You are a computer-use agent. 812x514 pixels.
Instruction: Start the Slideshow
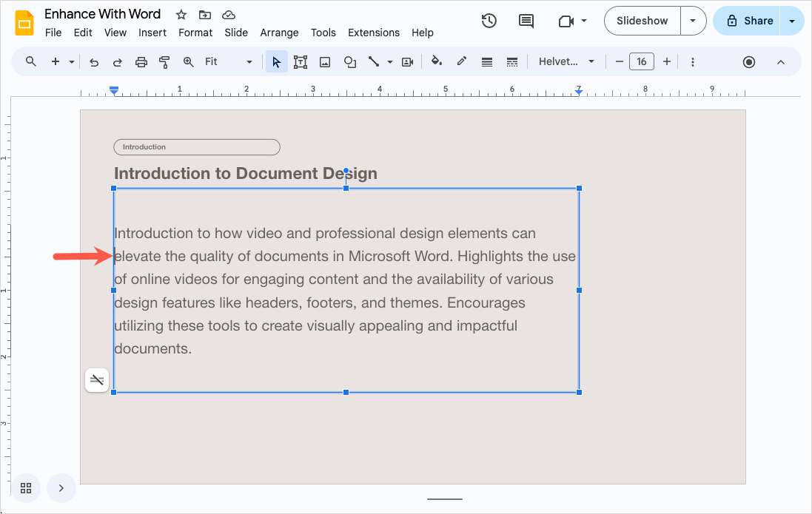coord(642,21)
